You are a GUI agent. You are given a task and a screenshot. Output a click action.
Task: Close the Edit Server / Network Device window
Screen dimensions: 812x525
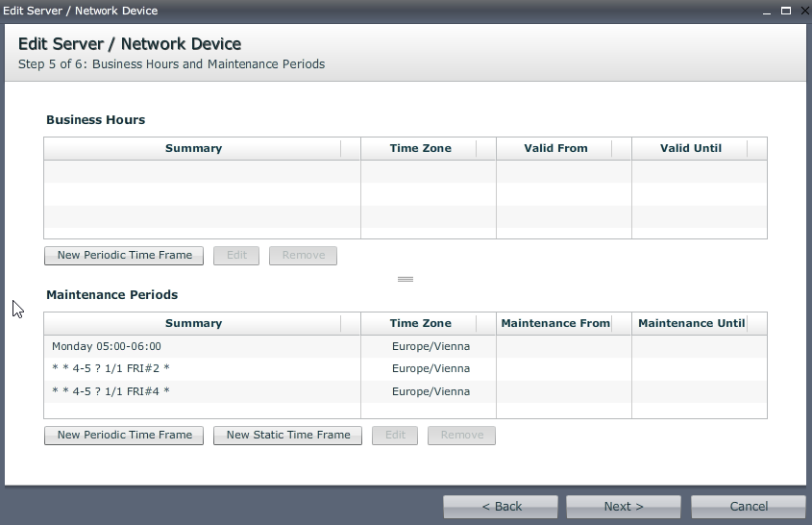click(802, 11)
